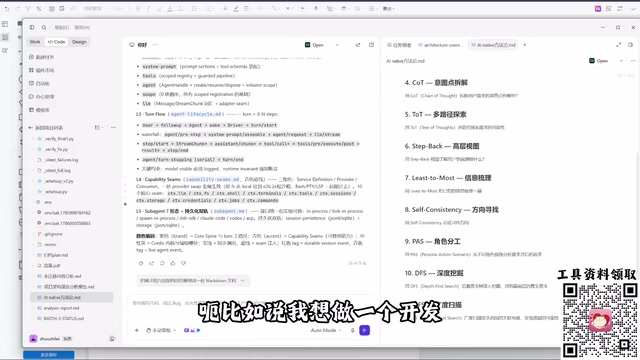This screenshot has width=640, height=360.
Task: Open agent-lifecycle.md link
Action: 196,114
